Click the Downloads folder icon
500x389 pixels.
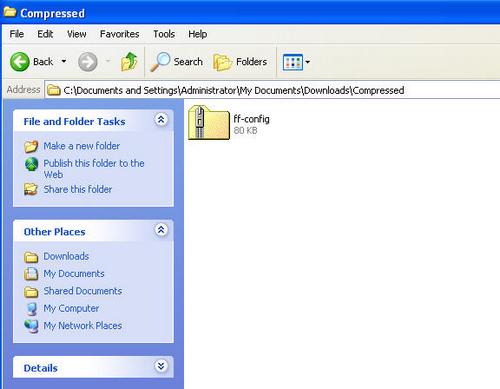pyautogui.click(x=31, y=257)
